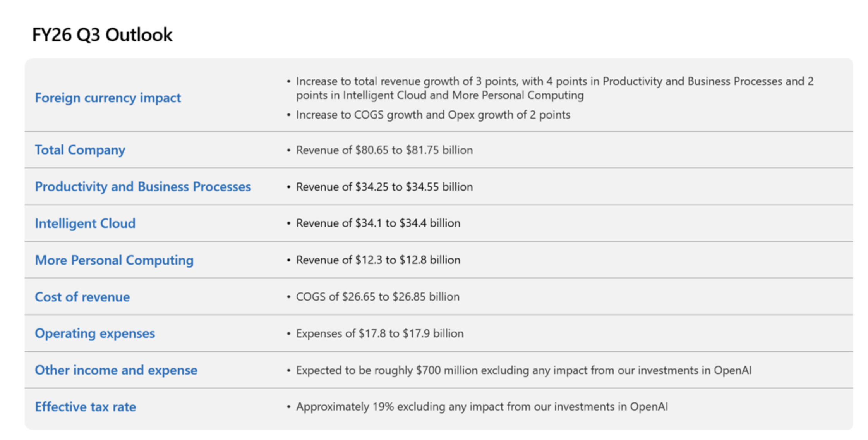Click the Intelligent Cloud label
Image resolution: width=868 pixels, height=440 pixels.
click(x=85, y=223)
